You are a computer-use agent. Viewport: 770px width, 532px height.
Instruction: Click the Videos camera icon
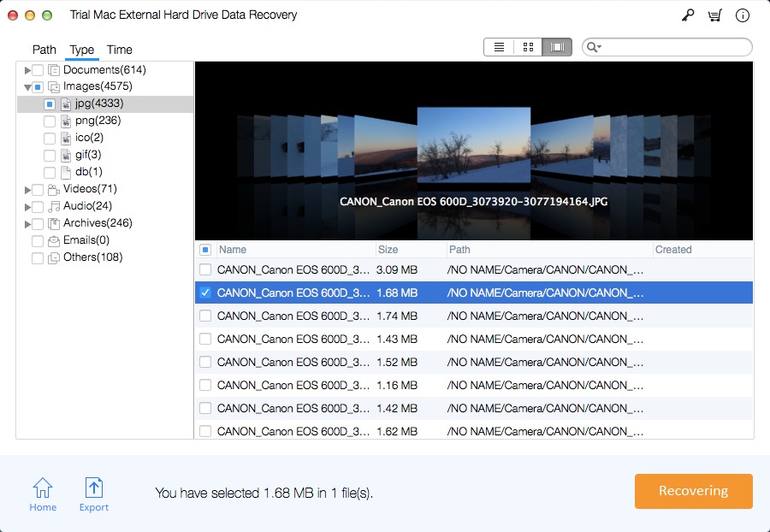tap(54, 189)
